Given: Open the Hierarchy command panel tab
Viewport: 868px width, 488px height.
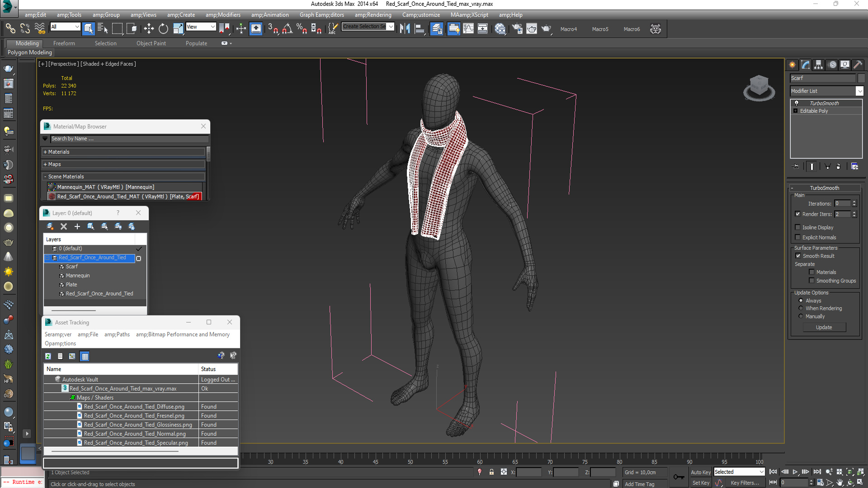Looking at the screenshot, I should 818,65.
